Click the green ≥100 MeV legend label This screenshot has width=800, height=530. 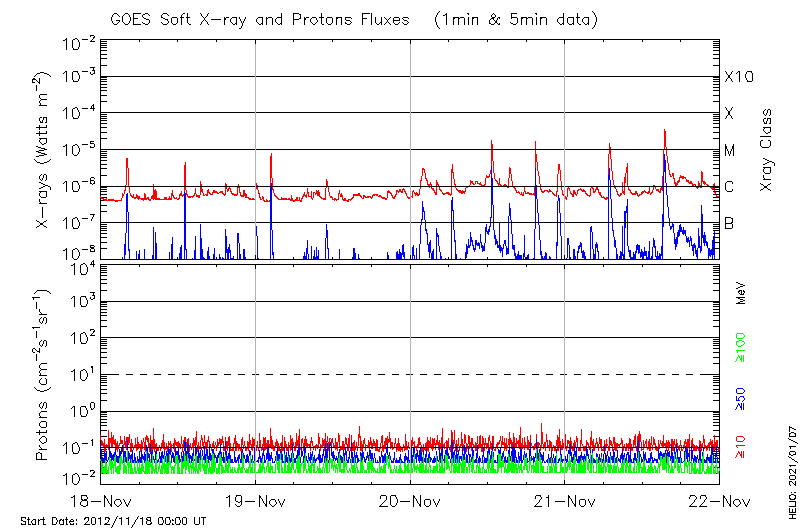[x=741, y=347]
